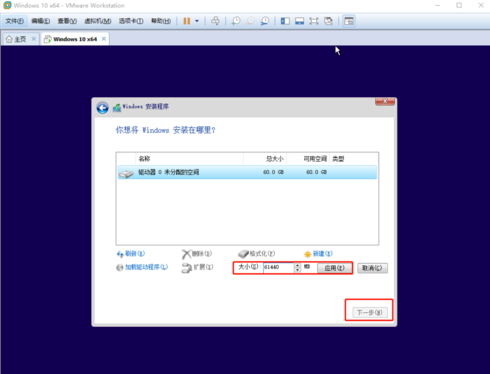This screenshot has height=374, width=490.
Task: Open the 文件 menu
Action: click(x=14, y=21)
